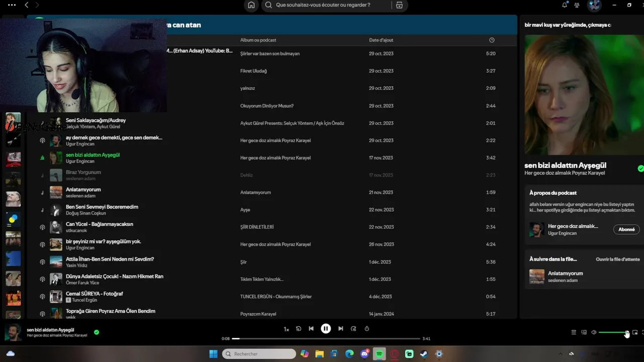Toggle the saved checkmark in right panel
The width and height of the screenshot is (644, 362).
[x=640, y=169]
